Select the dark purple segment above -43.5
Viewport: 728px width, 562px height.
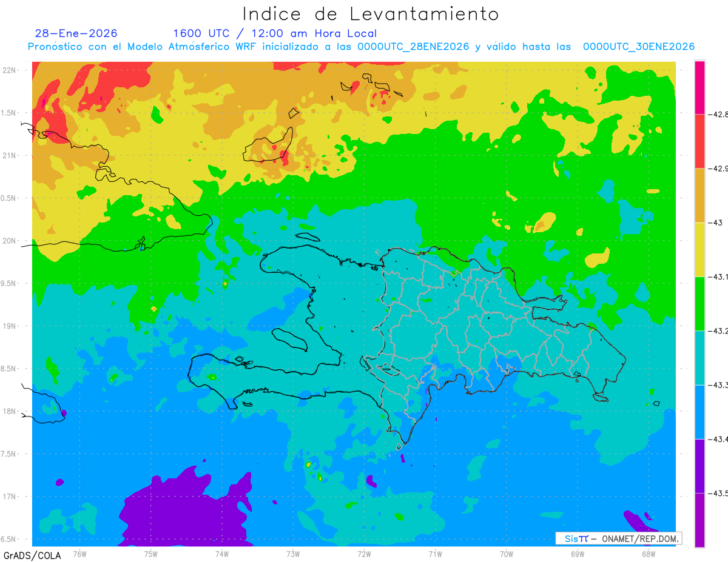tap(699, 466)
